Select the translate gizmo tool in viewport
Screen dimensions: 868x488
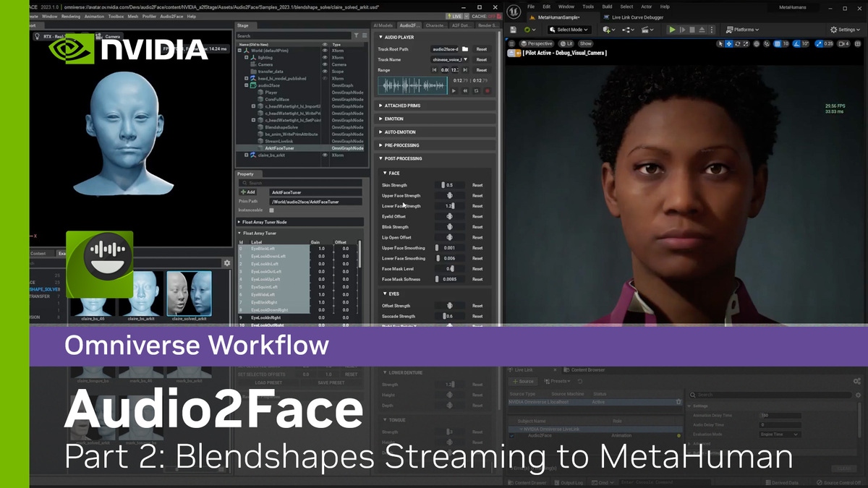730,43
